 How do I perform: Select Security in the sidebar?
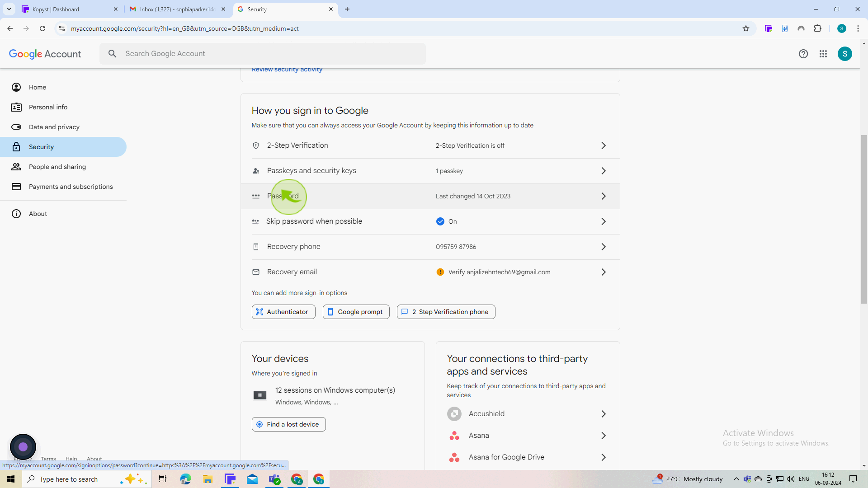63,147
